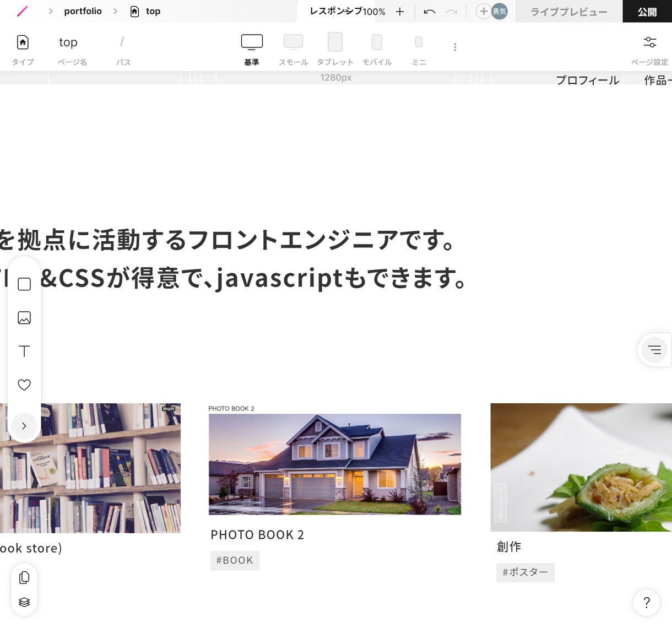Click the small PHOTO BOOK 2 caption
This screenshot has height=628, width=672.
(231, 409)
